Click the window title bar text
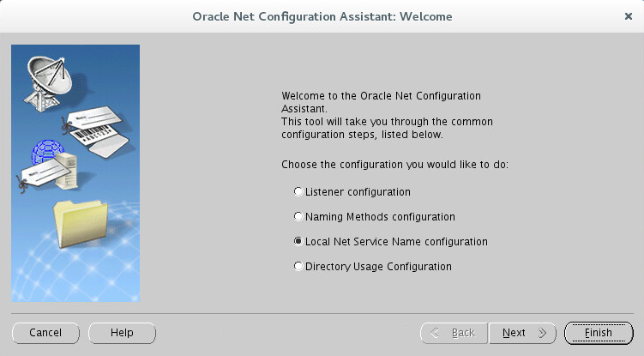 [322, 16]
